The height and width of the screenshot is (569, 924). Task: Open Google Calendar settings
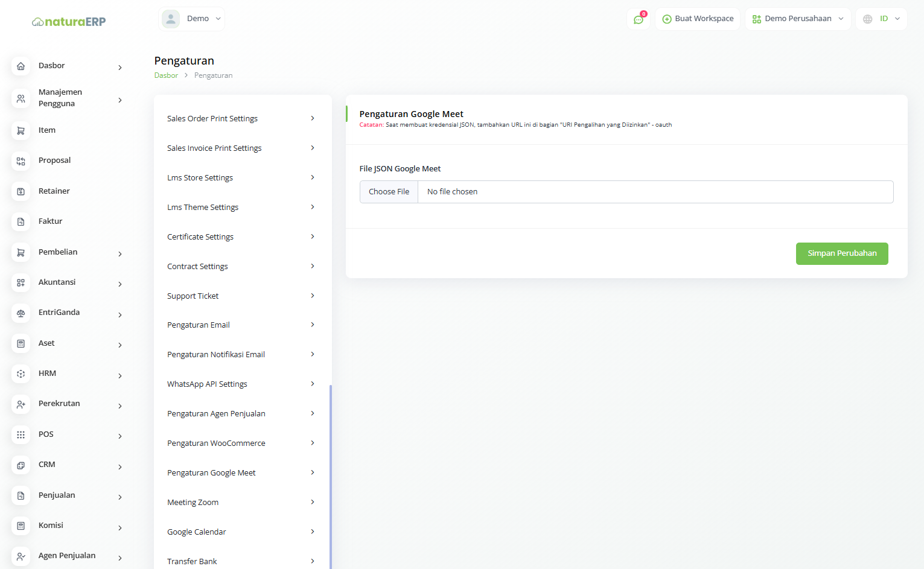(241, 532)
